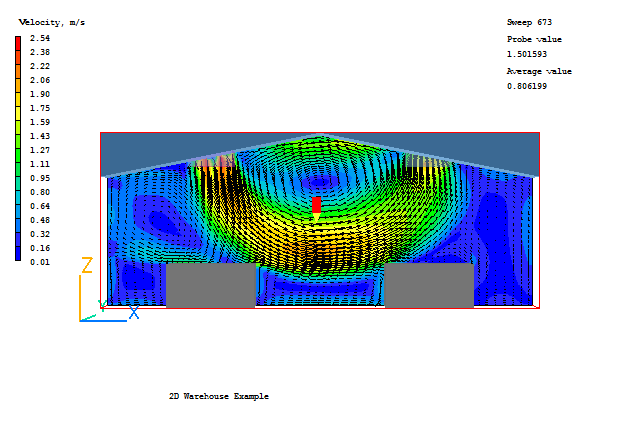640x441 pixels.
Task: Click the dark blue swatch at legend bottom
Action: (x=18, y=255)
